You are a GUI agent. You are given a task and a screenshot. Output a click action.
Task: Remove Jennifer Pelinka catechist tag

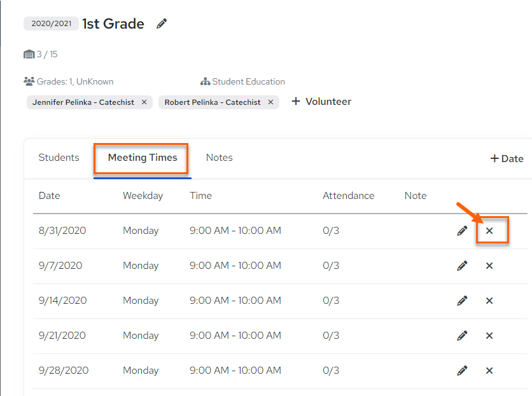pos(144,102)
